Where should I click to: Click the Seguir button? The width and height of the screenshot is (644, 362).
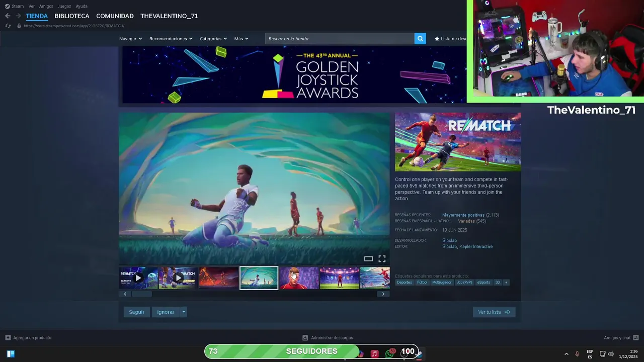point(136,312)
